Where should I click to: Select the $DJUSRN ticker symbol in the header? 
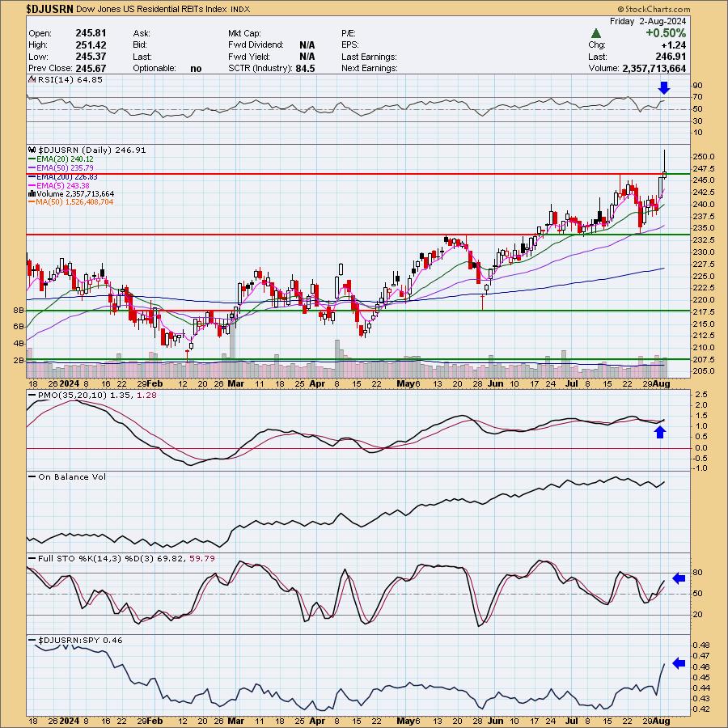pos(49,9)
